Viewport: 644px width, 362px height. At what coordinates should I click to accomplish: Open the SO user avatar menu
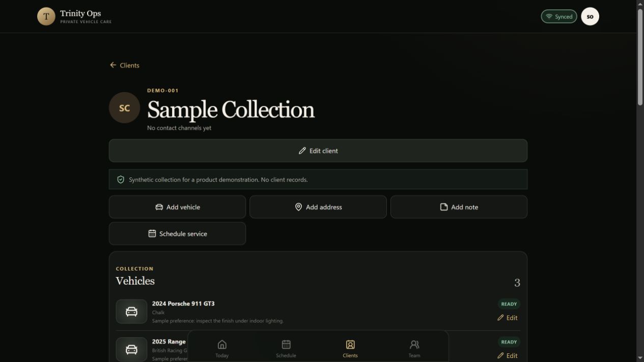coord(590,16)
